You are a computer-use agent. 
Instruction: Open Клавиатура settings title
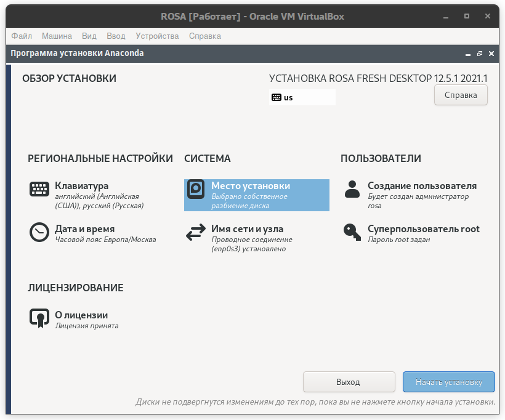coord(81,186)
